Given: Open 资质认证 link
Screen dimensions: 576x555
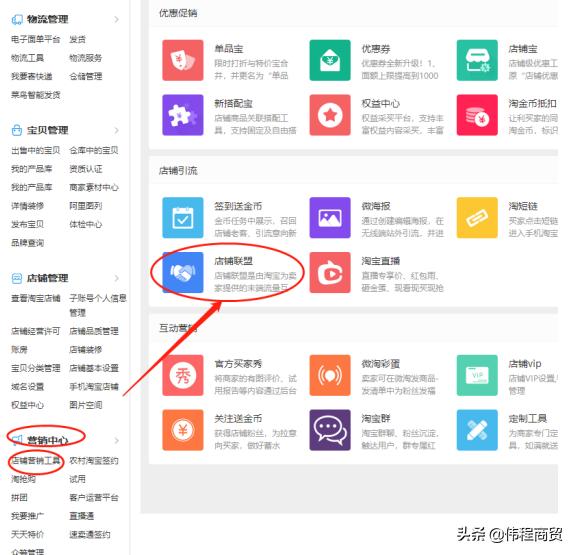Looking at the screenshot, I should 86,169.
